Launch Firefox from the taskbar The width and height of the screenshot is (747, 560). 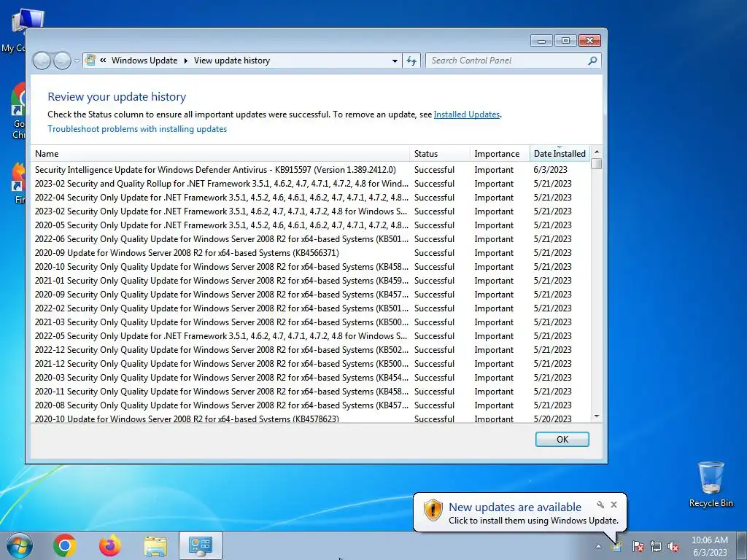click(x=109, y=545)
